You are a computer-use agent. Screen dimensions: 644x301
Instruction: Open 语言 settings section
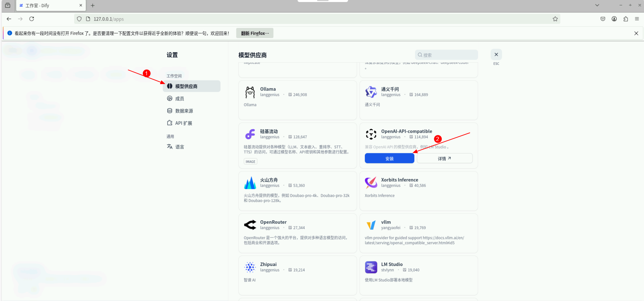click(192, 147)
